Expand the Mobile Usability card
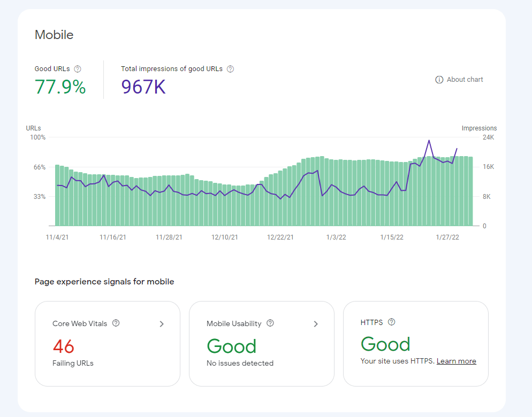This screenshot has width=532, height=417. (x=315, y=323)
